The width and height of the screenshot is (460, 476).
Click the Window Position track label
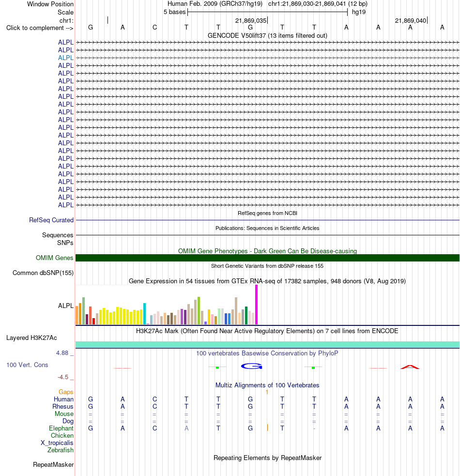click(x=50, y=4)
